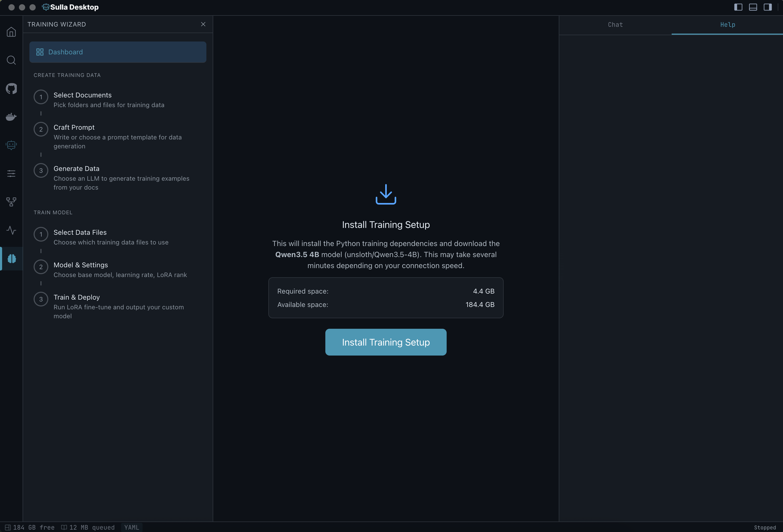Close the Training Wizard panel
Viewport: 783px width, 532px height.
point(203,24)
